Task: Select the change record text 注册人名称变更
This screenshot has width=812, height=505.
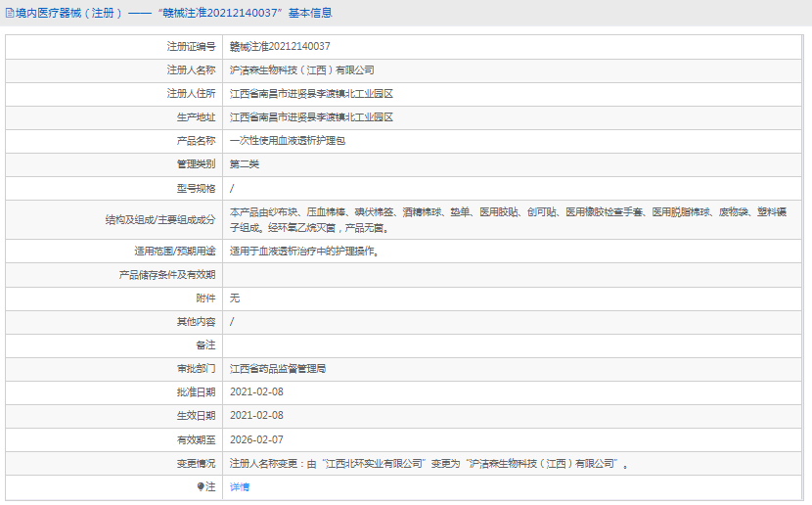Action: pyautogui.click(x=429, y=464)
